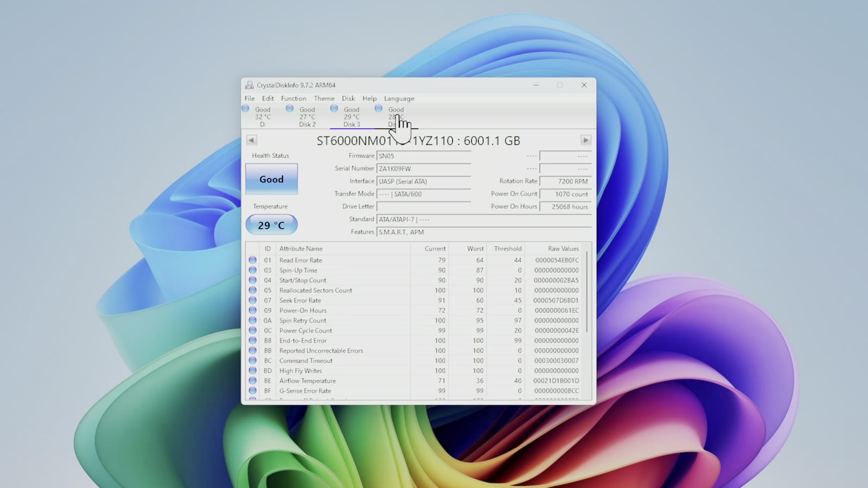Open the Language menu
868x488 pixels.
[x=399, y=99]
